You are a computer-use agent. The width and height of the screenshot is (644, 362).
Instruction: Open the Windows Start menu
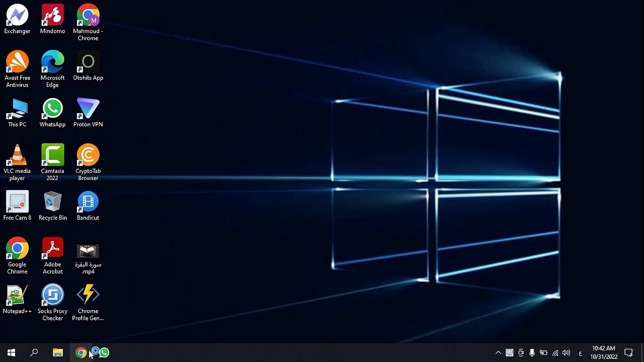point(11,353)
